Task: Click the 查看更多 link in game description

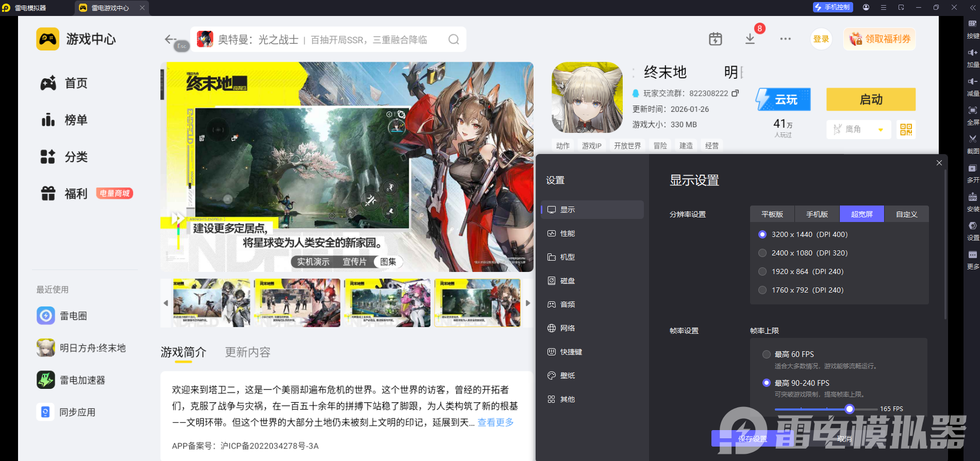Action: [495, 422]
